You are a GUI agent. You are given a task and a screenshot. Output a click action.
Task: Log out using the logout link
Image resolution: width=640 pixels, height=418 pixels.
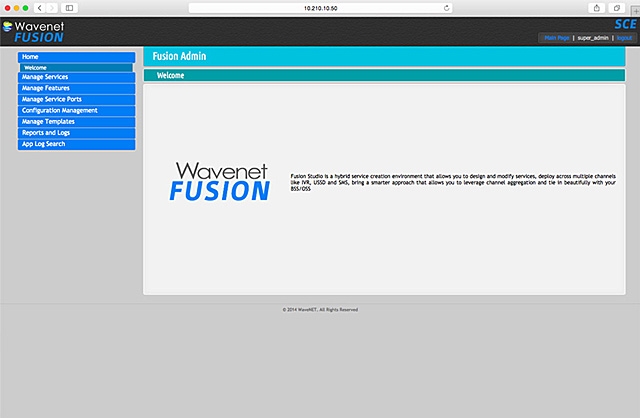click(624, 37)
